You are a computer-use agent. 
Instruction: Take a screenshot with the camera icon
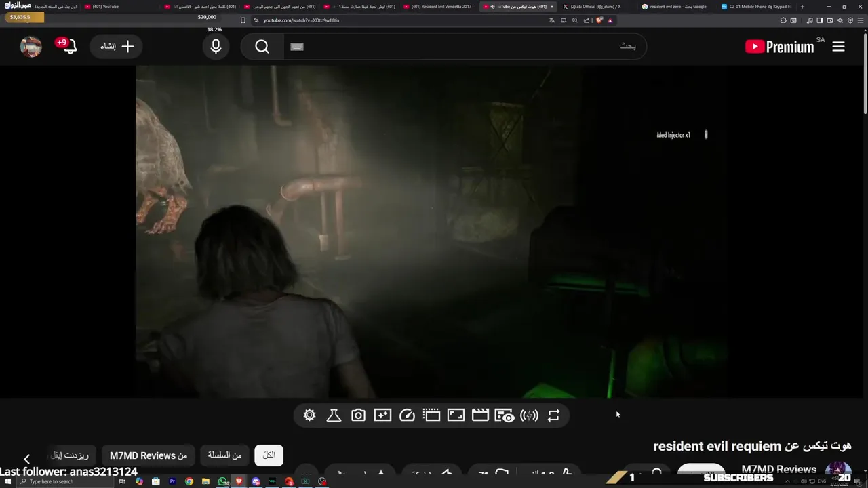click(x=358, y=415)
